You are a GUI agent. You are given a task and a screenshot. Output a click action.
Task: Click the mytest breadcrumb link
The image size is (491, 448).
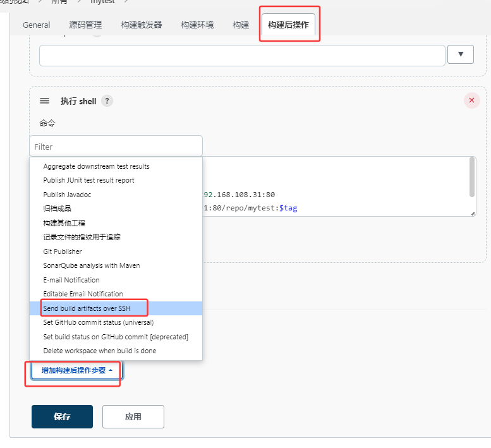[103, 2]
